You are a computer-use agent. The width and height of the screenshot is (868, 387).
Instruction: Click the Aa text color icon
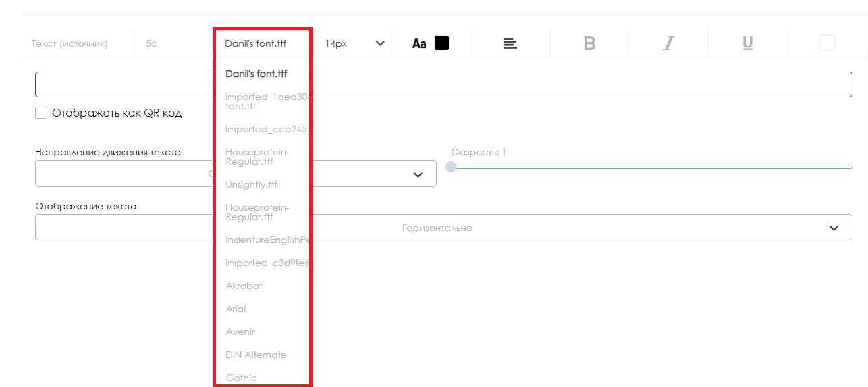[419, 43]
